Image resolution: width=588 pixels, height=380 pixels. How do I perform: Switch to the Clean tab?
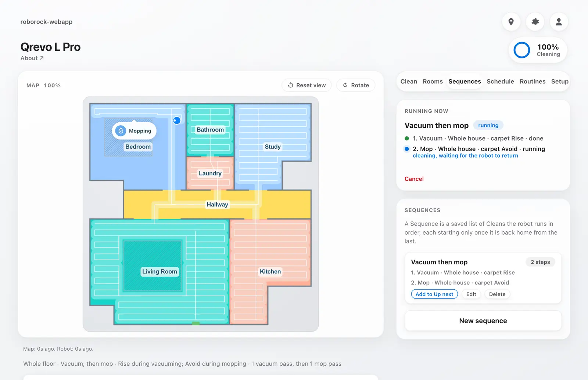pos(409,82)
